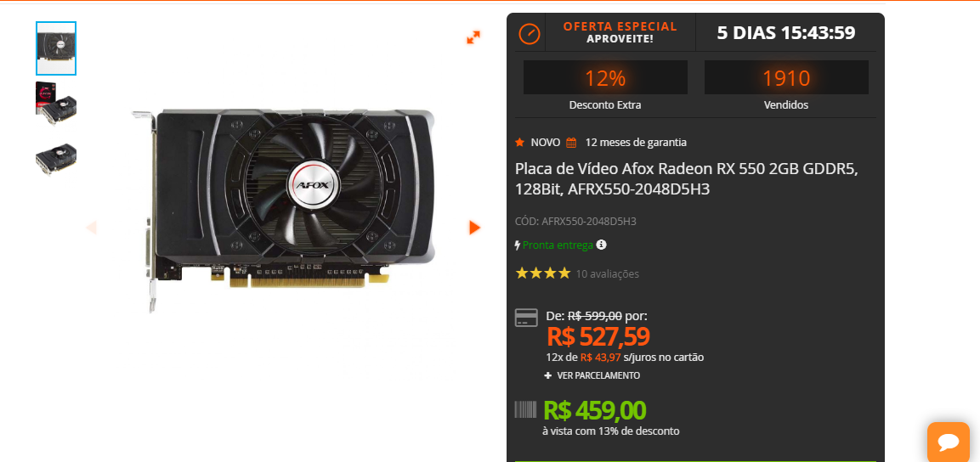The height and width of the screenshot is (462, 980).
Task: Select the thumbnail showing box and card
Action: pyautogui.click(x=56, y=103)
